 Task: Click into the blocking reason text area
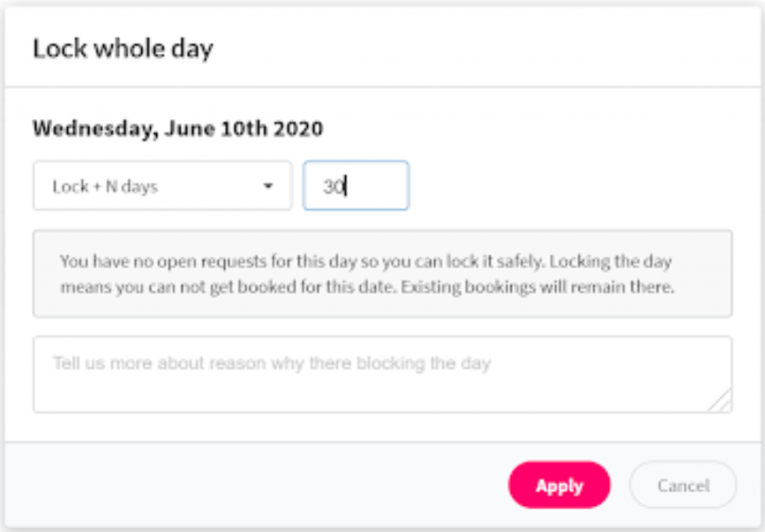coord(382,383)
